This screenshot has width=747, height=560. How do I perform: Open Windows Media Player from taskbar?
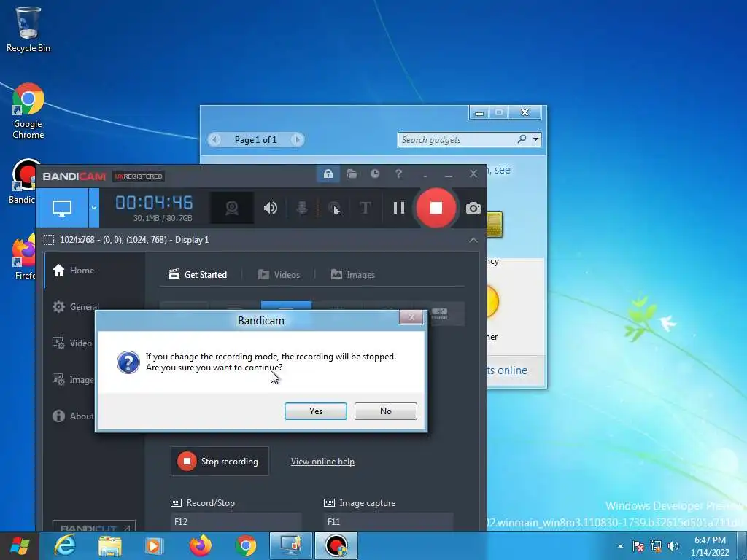(x=154, y=546)
